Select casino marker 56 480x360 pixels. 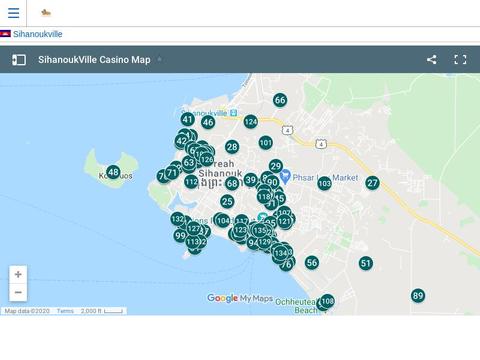pyautogui.click(x=312, y=263)
